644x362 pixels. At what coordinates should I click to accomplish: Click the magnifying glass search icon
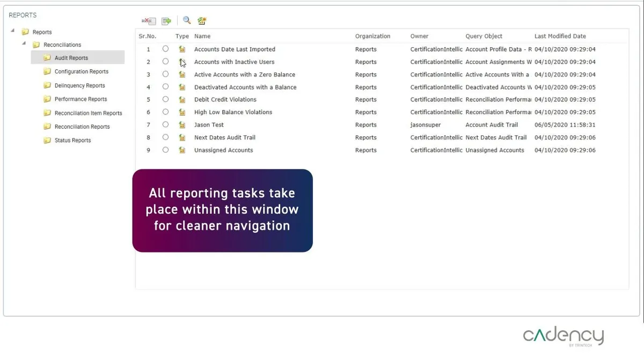click(x=187, y=20)
